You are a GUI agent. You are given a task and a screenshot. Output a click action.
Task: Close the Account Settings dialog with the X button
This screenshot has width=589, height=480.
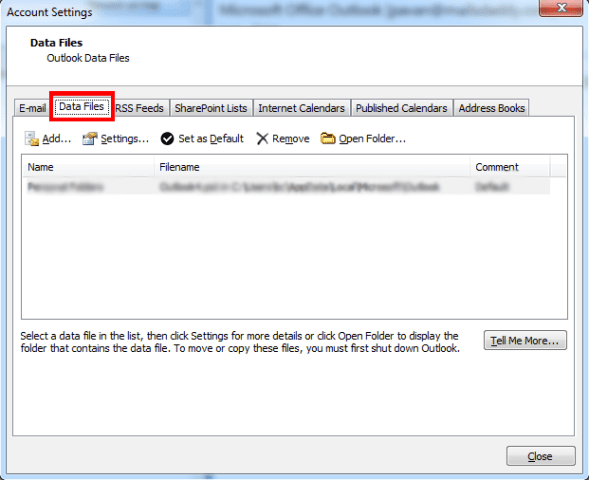click(x=561, y=8)
